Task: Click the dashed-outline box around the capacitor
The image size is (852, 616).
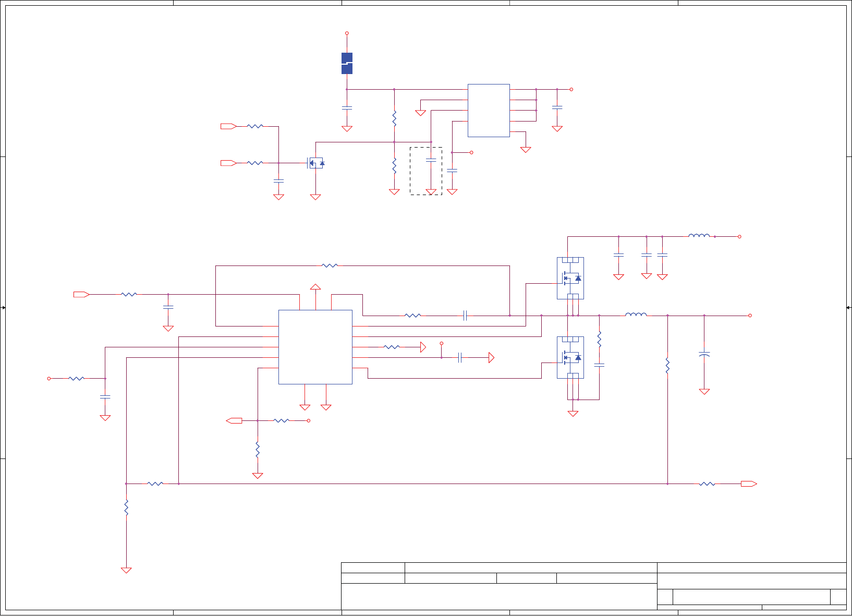Action: (426, 171)
